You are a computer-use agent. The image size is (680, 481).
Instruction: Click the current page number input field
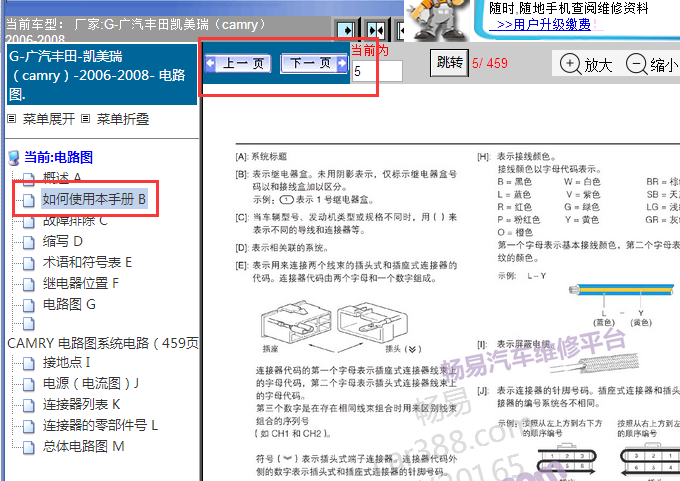coord(377,71)
